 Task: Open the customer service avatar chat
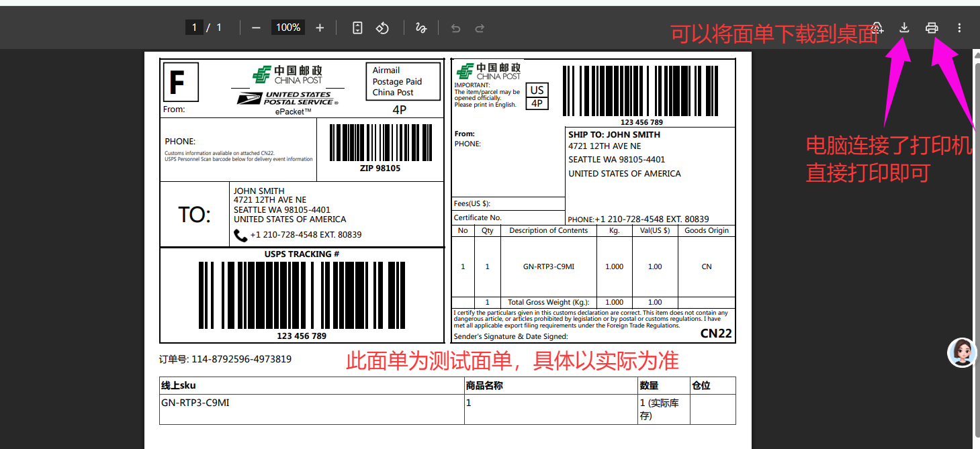click(962, 352)
